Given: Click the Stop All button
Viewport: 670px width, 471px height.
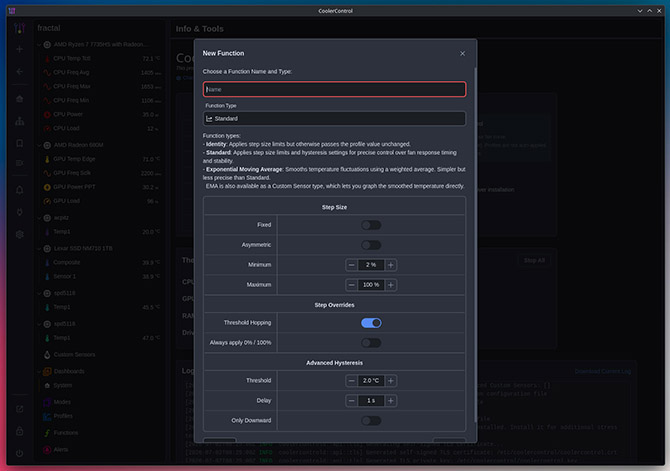Looking at the screenshot, I should (x=534, y=260).
